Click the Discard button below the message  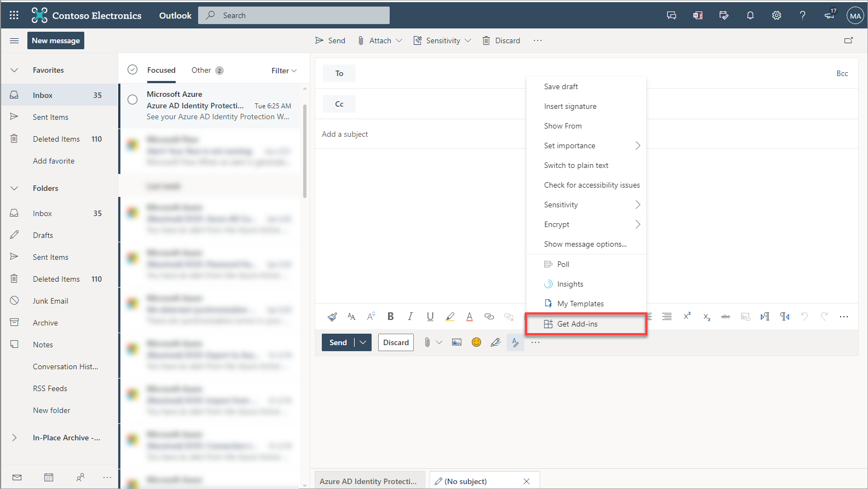point(396,342)
